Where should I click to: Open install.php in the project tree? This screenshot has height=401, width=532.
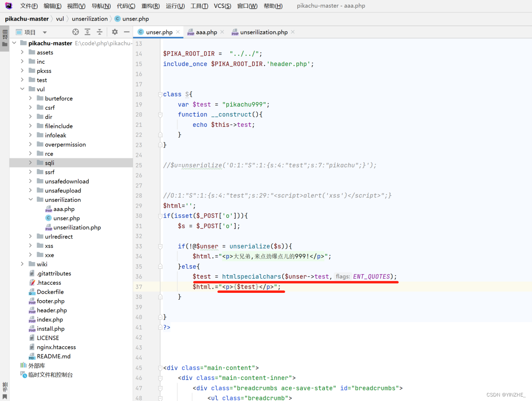47,329
